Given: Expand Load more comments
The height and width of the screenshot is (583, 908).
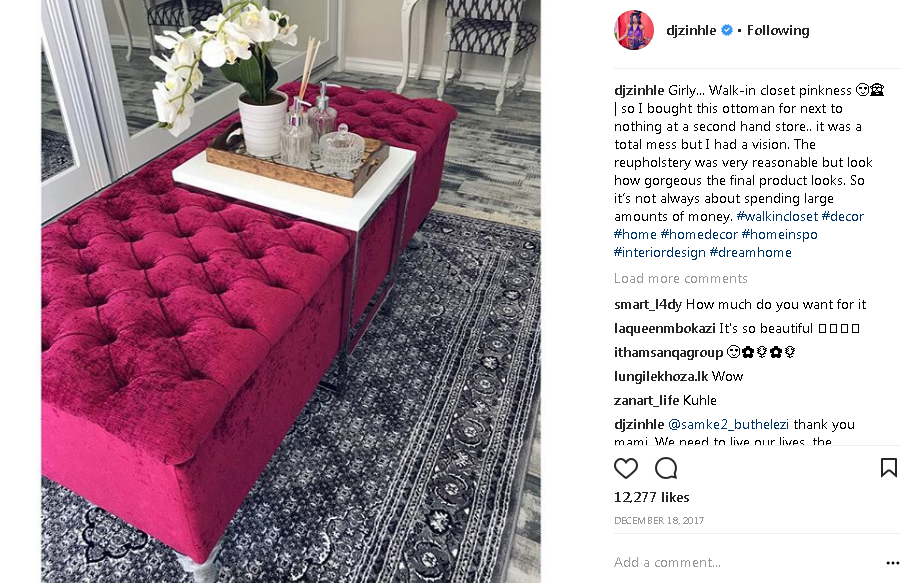Looking at the screenshot, I should [680, 278].
